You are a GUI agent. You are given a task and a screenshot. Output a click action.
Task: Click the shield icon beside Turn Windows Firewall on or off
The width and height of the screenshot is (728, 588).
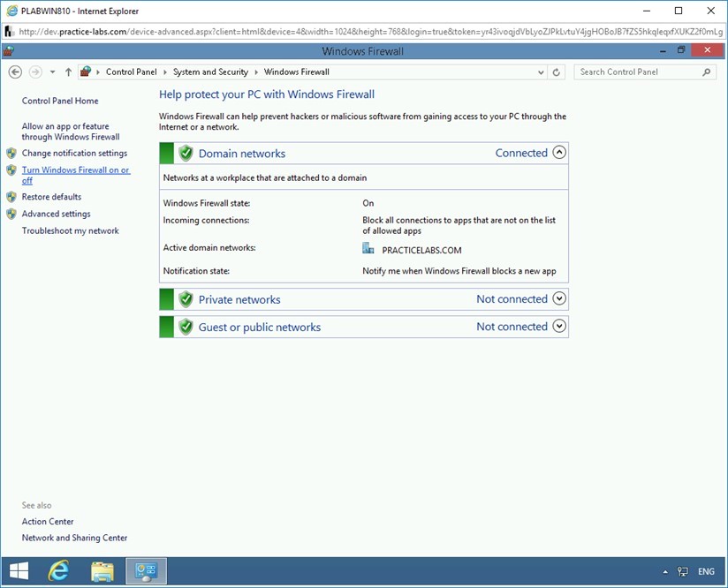pyautogui.click(x=11, y=170)
